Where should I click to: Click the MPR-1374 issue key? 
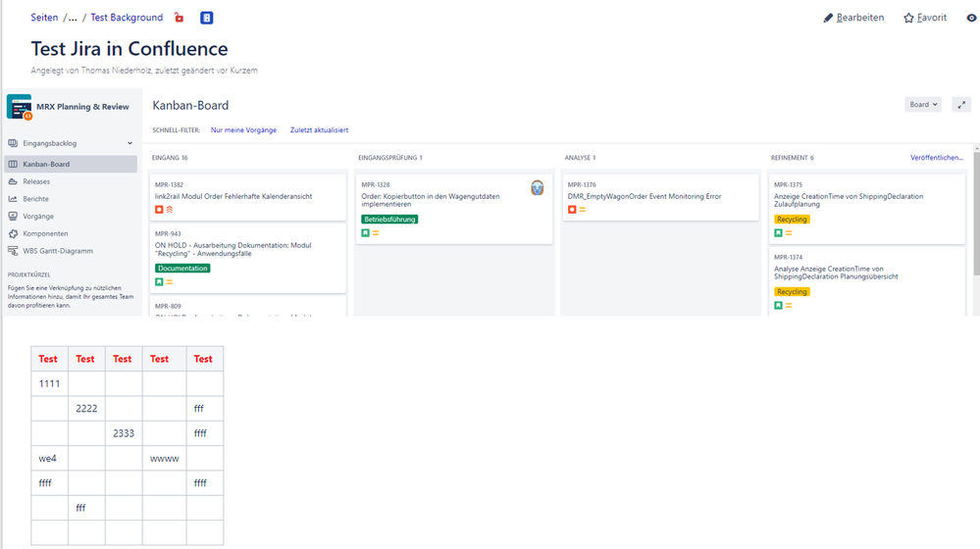788,257
